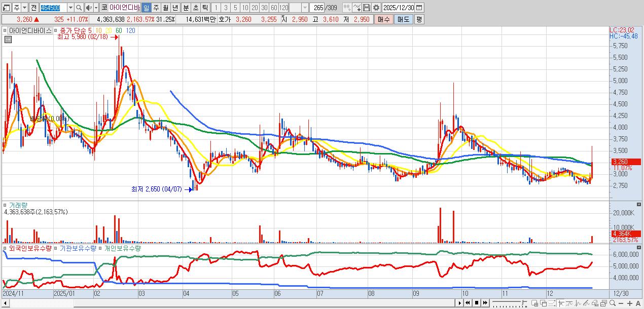This screenshot has width=644, height=309.
Task: Click the 개인보유수량 legend label
Action: (x=122, y=248)
